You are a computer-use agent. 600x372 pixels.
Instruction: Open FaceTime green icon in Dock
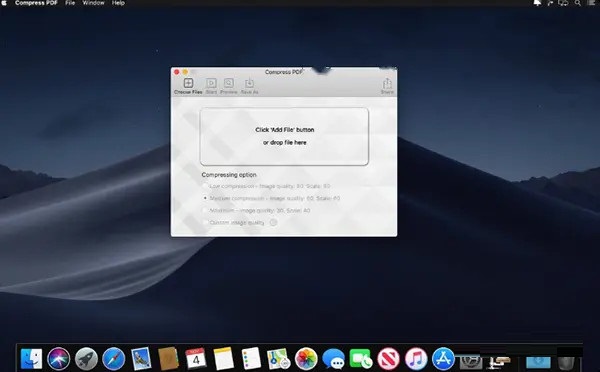click(360, 359)
